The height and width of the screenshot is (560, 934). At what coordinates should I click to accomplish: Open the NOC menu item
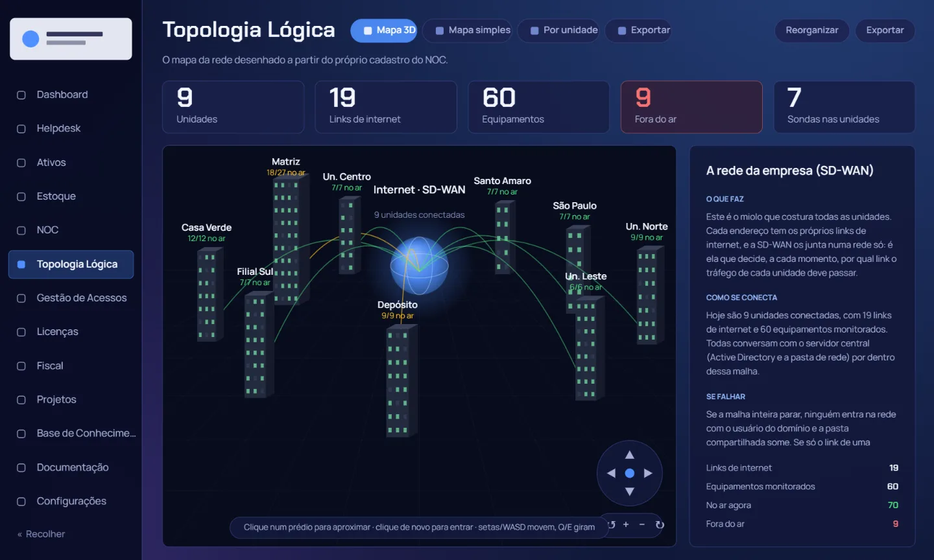(x=71, y=230)
